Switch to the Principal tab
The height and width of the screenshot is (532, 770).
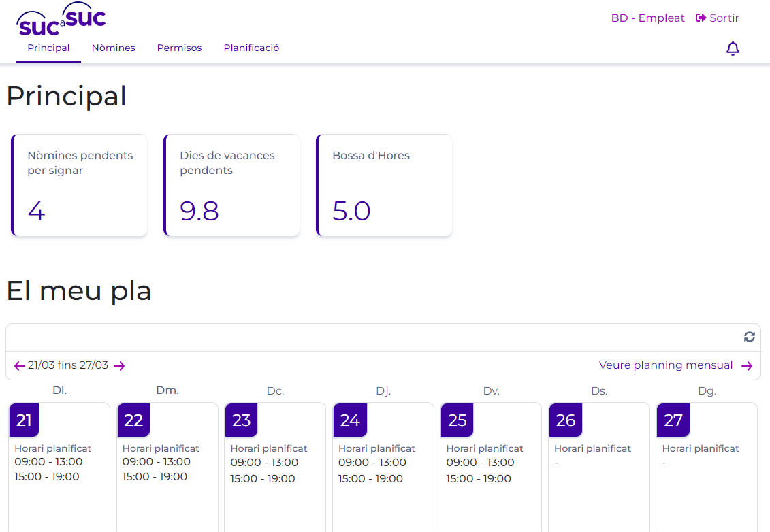point(48,48)
